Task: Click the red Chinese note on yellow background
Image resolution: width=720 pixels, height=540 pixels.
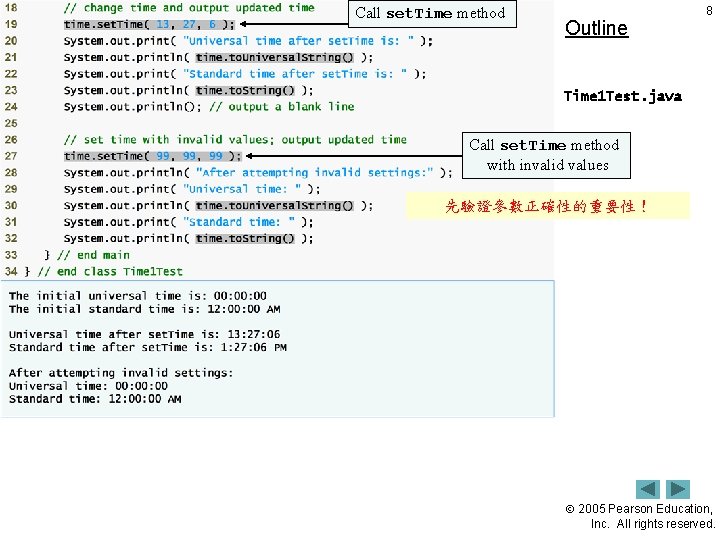Action: (x=547, y=206)
